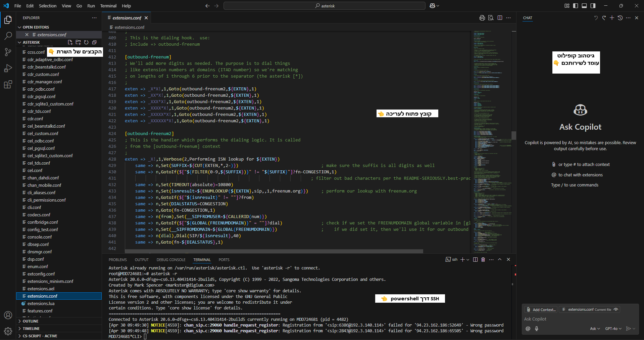Redo last chat request arrow
Image resolution: width=644 pixels, height=340 pixels.
pos(604,18)
